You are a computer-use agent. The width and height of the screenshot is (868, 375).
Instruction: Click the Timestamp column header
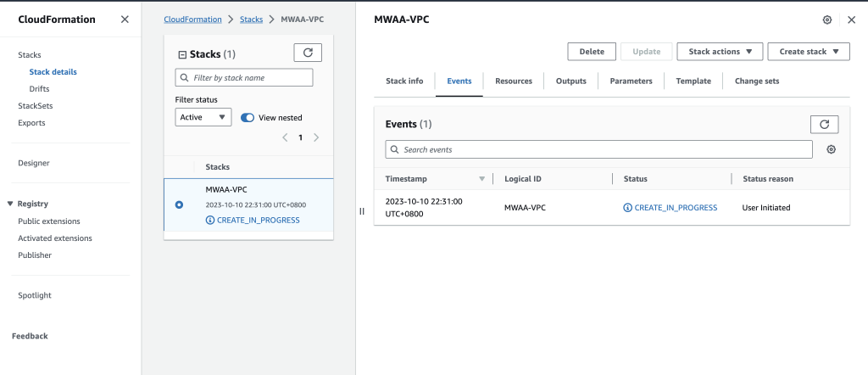tap(406, 179)
